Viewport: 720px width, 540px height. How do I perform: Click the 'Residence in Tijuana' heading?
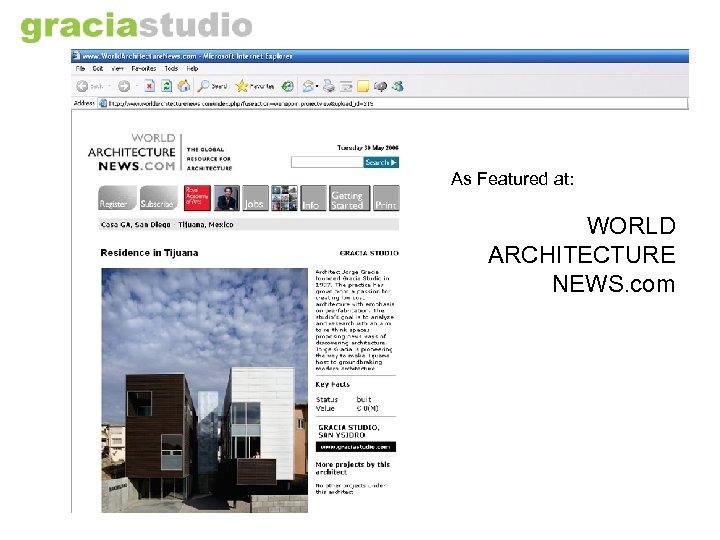click(x=149, y=253)
